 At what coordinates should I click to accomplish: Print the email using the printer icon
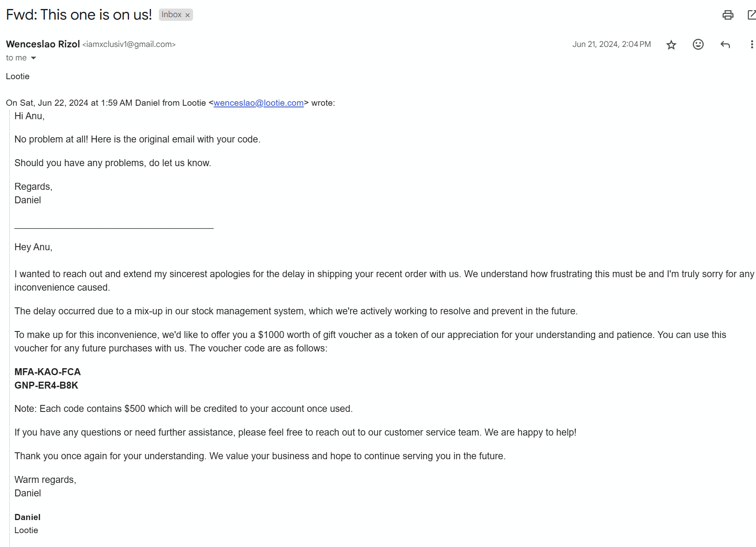[728, 15]
